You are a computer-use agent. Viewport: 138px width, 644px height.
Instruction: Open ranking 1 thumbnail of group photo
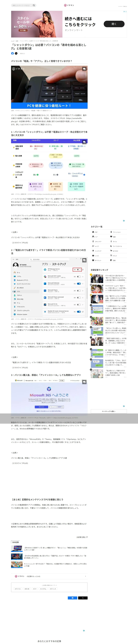[x=97, y=279]
